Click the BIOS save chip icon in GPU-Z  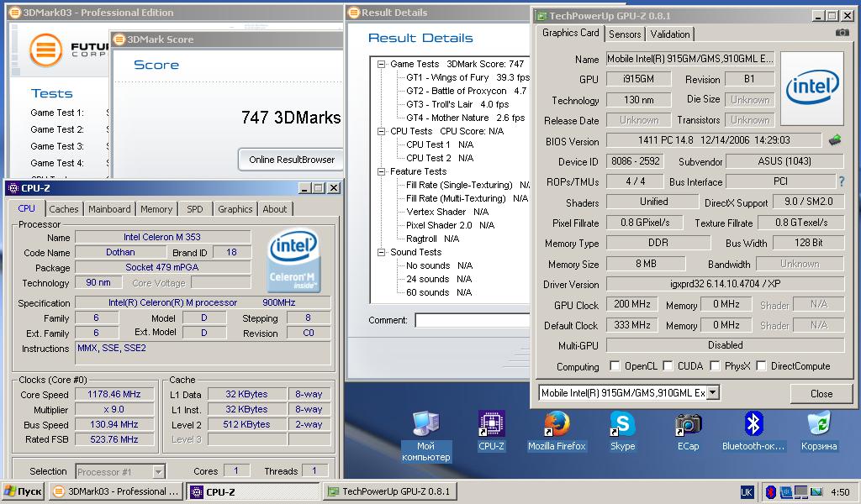(x=835, y=140)
